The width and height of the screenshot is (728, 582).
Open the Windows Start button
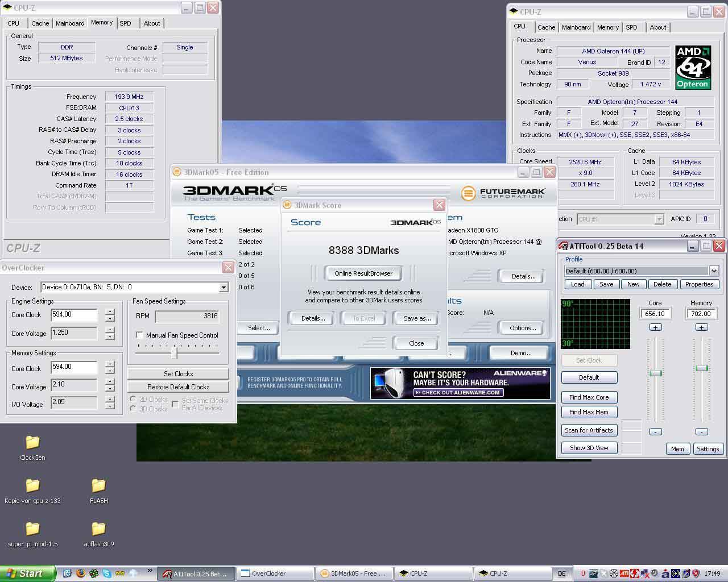pos(28,573)
